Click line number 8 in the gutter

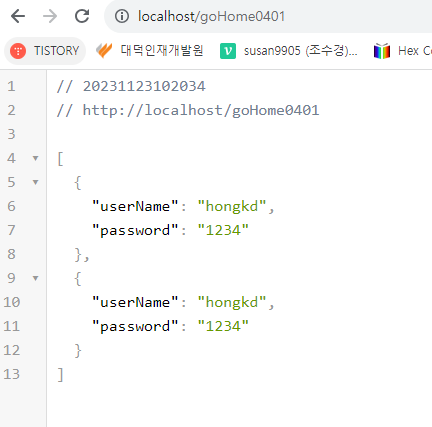(x=11, y=254)
